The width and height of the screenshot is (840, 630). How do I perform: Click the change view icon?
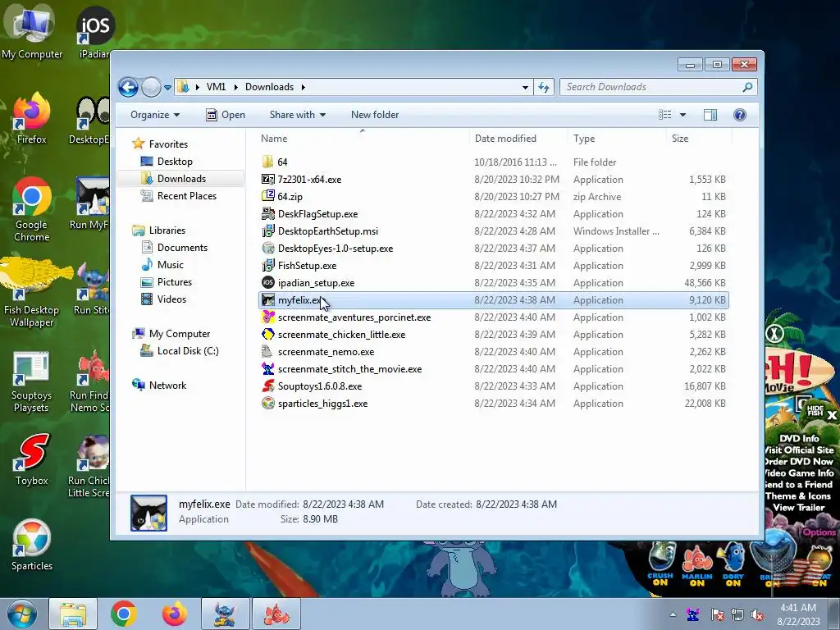pyautogui.click(x=664, y=115)
